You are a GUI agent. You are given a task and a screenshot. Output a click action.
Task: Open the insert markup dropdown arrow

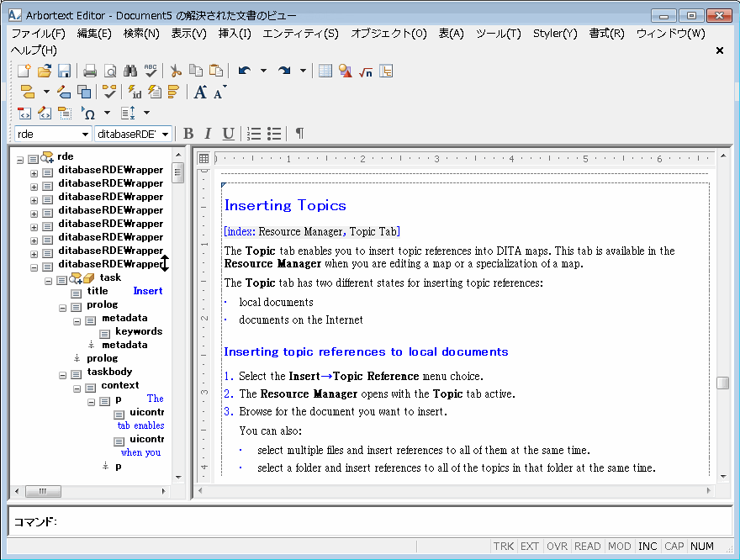[46, 92]
